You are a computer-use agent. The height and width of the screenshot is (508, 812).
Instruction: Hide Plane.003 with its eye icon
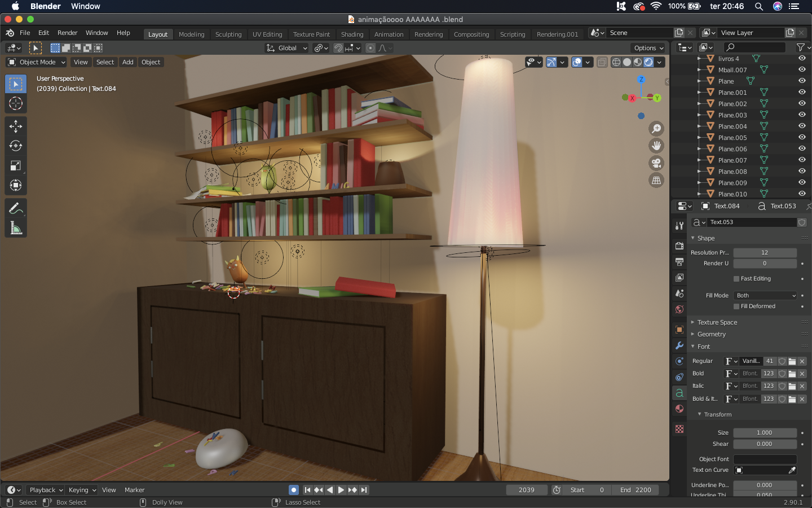802,115
